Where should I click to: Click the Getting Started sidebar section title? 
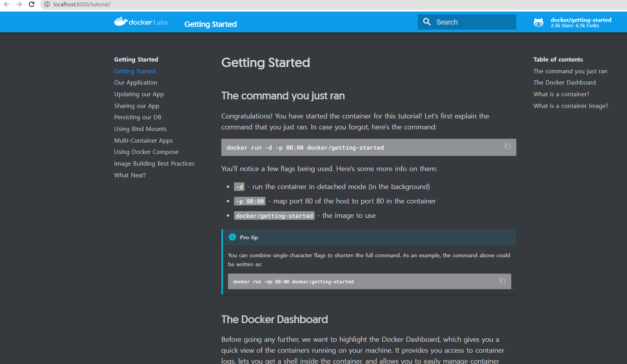tap(136, 60)
